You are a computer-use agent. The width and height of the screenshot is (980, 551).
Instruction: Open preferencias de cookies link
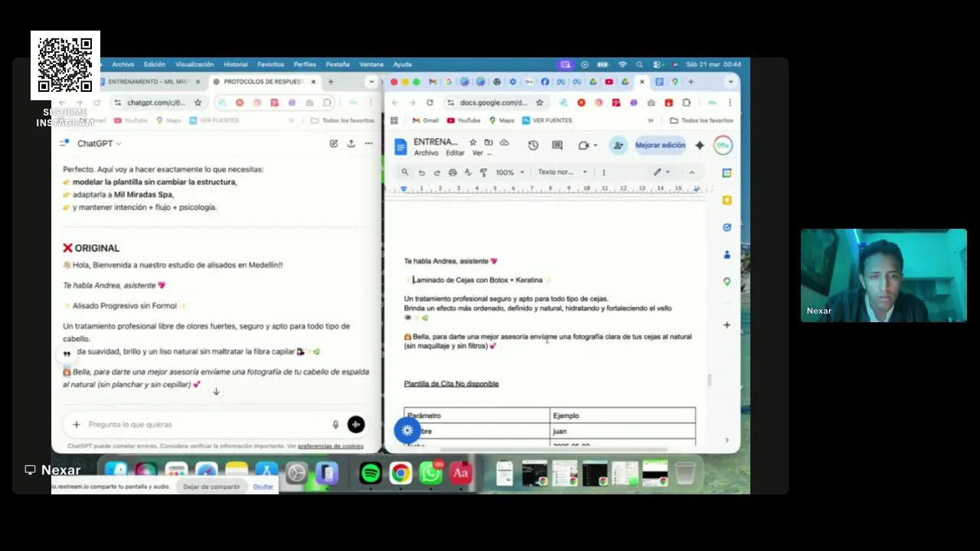(331, 446)
